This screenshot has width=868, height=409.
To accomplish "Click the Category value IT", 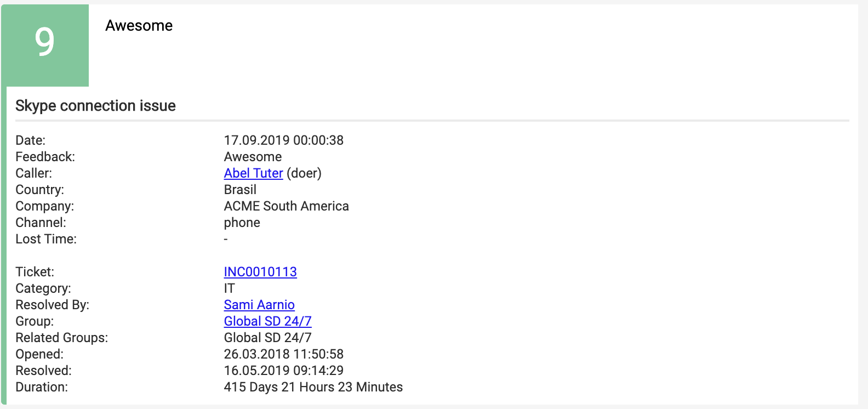I will pyautogui.click(x=229, y=288).
